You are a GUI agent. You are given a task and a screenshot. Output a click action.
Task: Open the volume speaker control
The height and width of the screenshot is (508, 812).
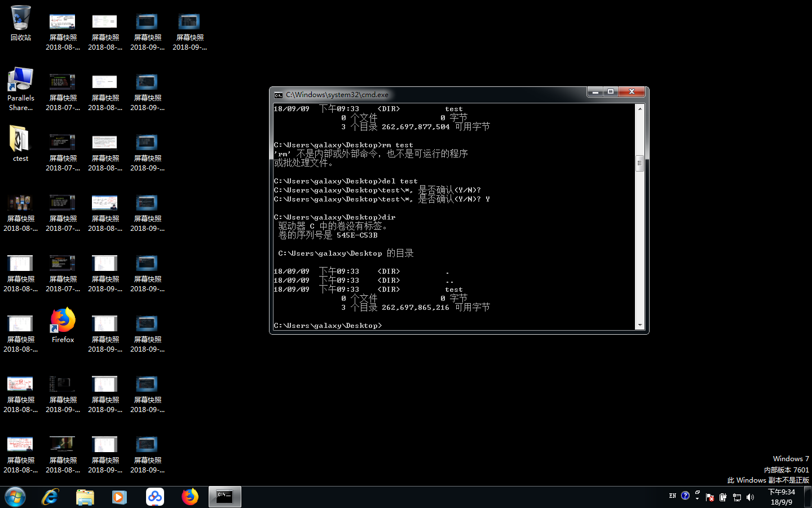coord(750,497)
